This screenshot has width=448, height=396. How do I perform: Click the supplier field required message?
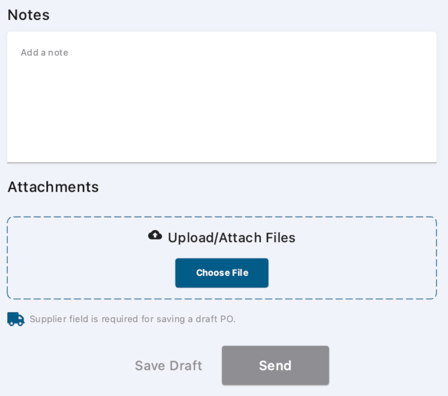(x=133, y=319)
